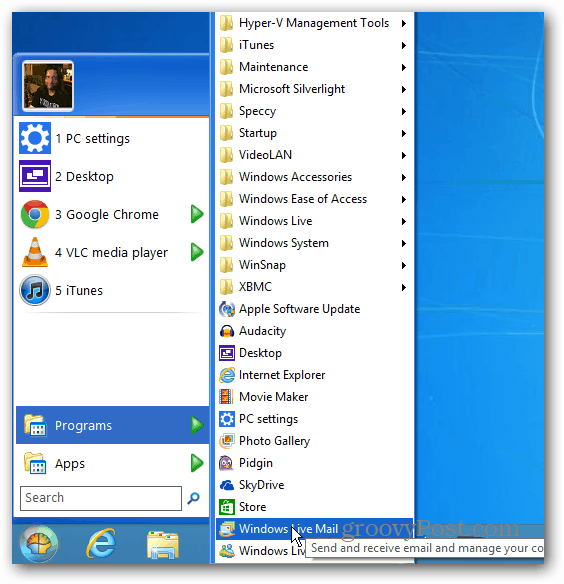564x584 pixels.
Task: Click the Apple Software Update icon
Action: [227, 309]
